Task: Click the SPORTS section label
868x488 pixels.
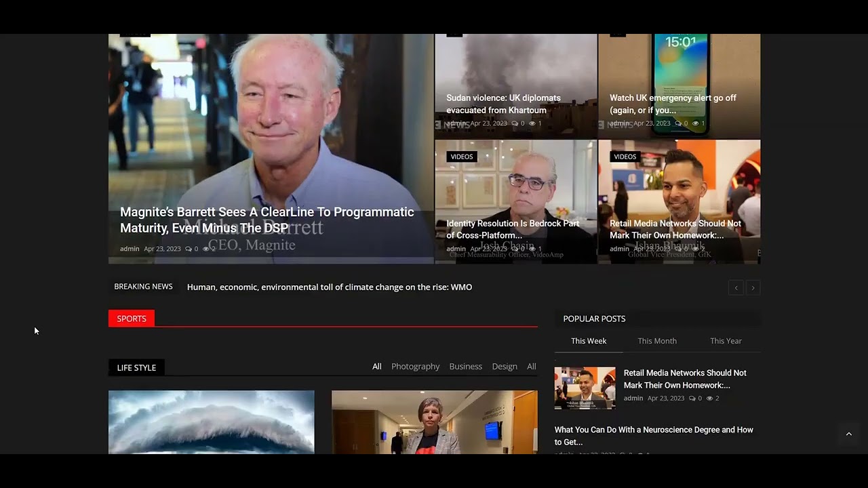Action: click(132, 319)
